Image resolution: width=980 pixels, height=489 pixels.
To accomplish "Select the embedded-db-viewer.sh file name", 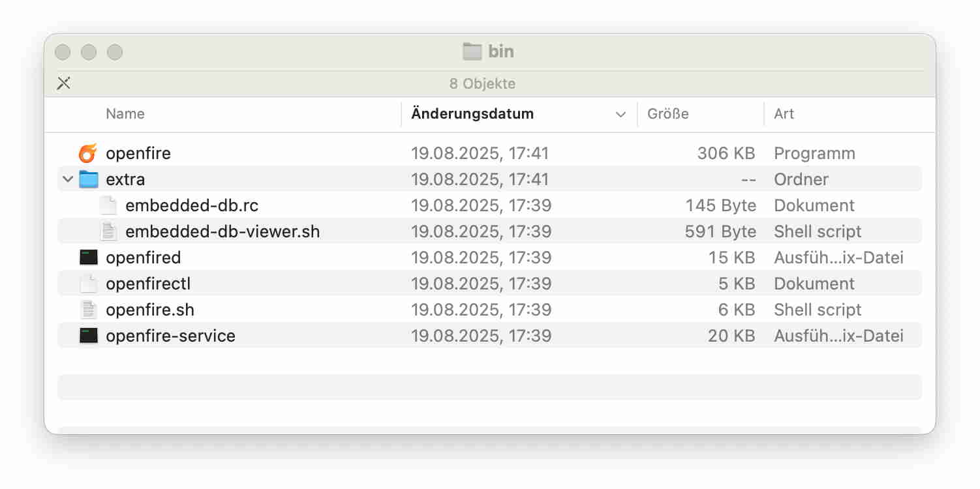I will [222, 231].
